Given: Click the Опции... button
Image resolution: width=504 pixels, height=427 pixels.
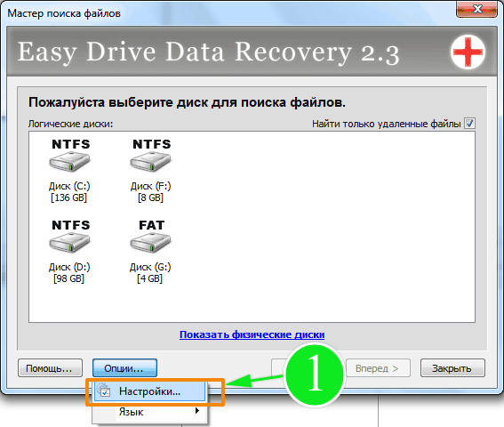Looking at the screenshot, I should [124, 367].
